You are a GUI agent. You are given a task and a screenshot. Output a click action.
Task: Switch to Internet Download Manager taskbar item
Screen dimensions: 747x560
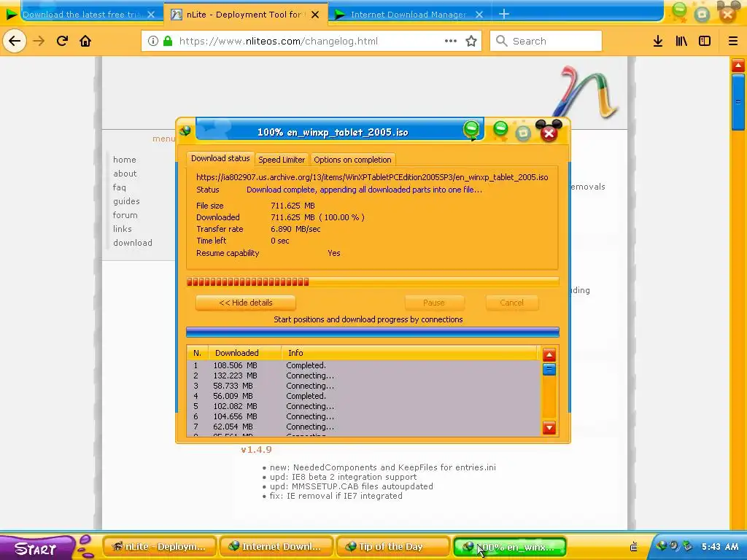tap(276, 547)
